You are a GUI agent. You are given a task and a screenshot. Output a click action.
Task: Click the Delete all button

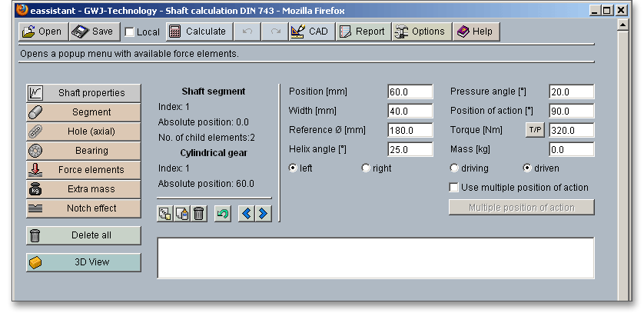point(84,235)
